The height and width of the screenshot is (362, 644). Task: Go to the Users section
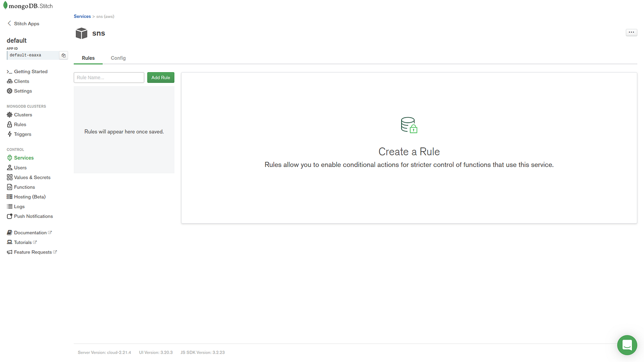pos(19,167)
